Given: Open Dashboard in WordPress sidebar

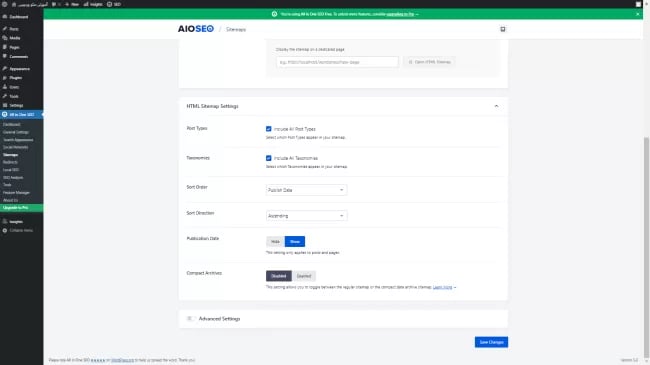Looking at the screenshot, I should [19, 17].
